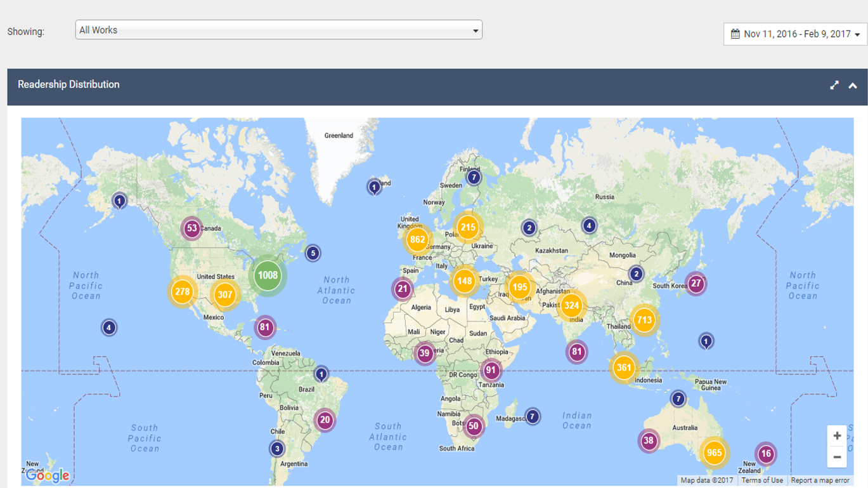This screenshot has height=488, width=868.
Task: Open the date range picker Nov 11, 2016 - Feb 9, 2017
Action: pyautogui.click(x=795, y=34)
